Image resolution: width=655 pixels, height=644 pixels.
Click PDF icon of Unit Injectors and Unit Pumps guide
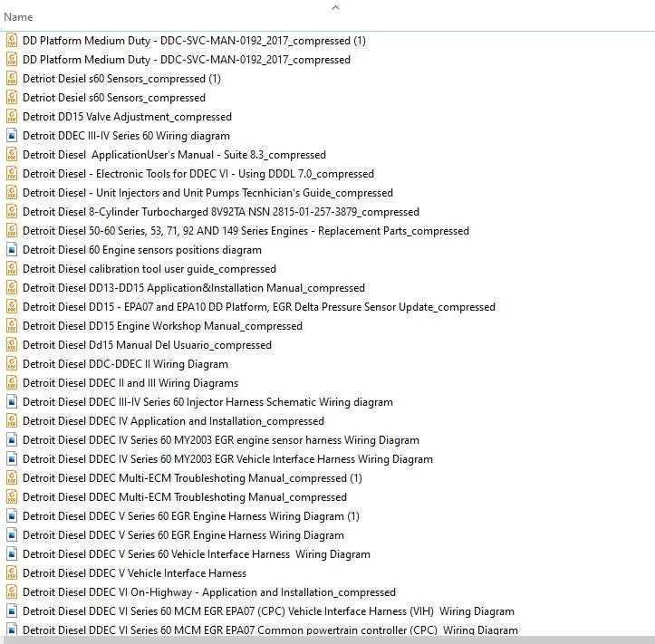[12, 193]
